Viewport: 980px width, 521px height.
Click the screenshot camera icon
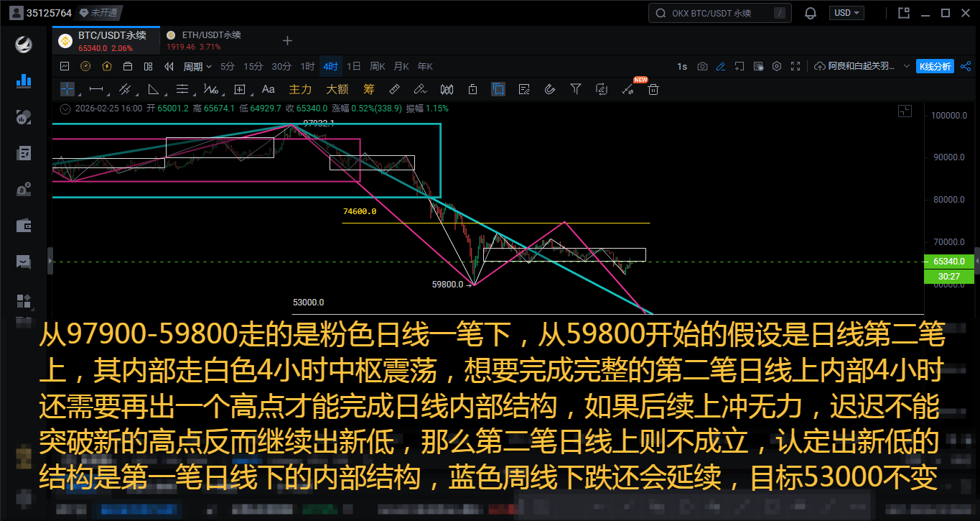pos(702,66)
